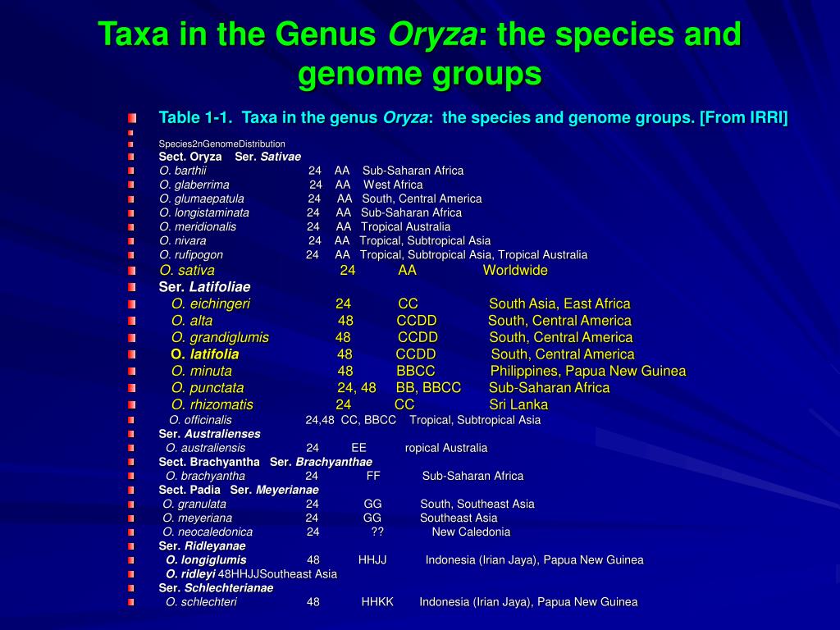The image size is (840, 630).
Task: Select the 'Sect. Oryza Ser. Sativae' heading
Action: tap(230, 157)
